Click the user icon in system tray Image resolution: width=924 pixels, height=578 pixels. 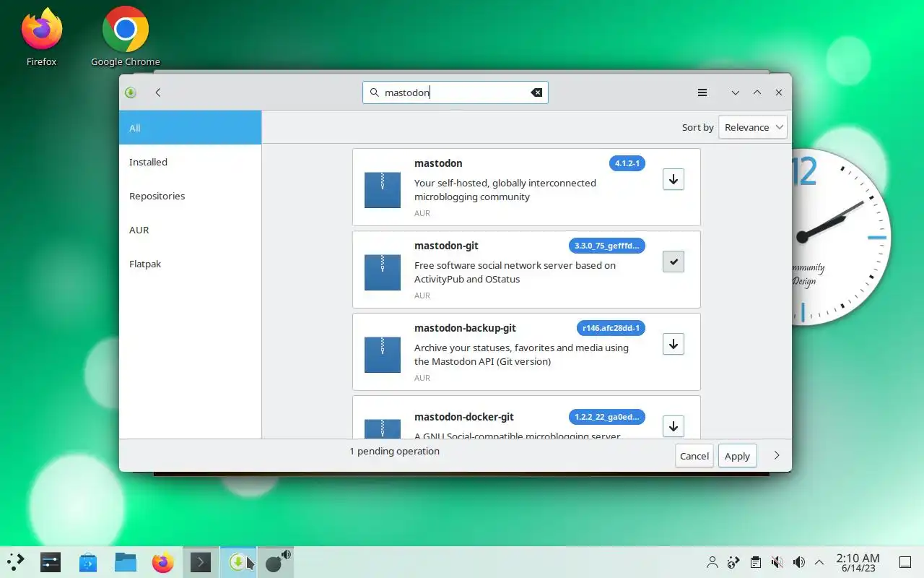[712, 562]
